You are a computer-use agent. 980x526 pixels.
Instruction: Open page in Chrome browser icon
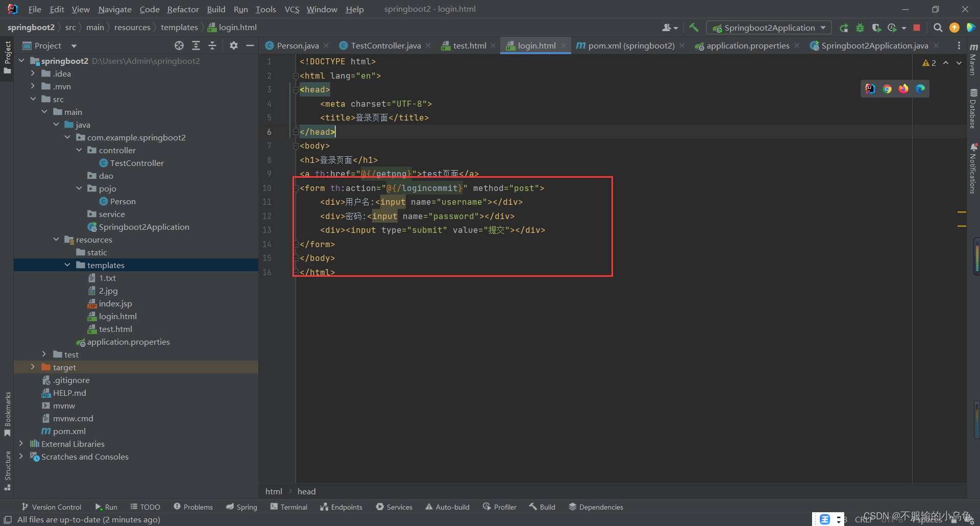pyautogui.click(x=887, y=89)
